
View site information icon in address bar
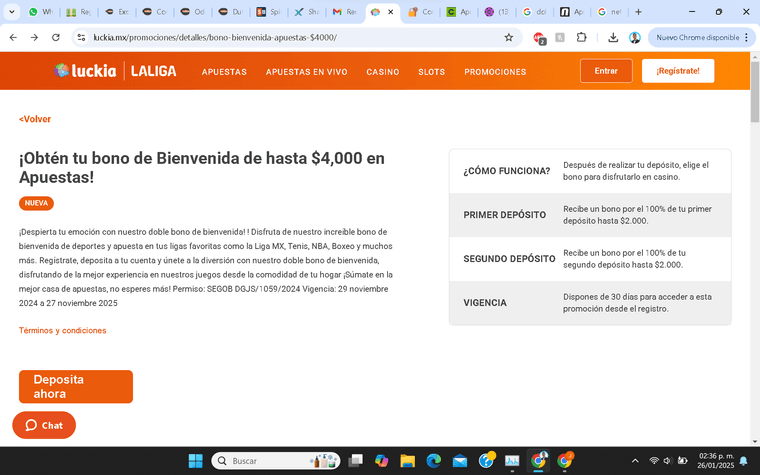pos(81,37)
